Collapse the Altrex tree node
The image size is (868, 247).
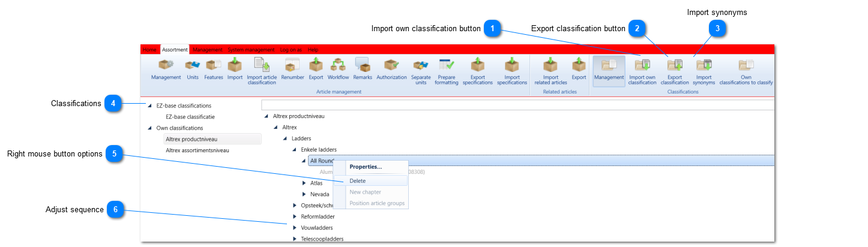pos(276,128)
